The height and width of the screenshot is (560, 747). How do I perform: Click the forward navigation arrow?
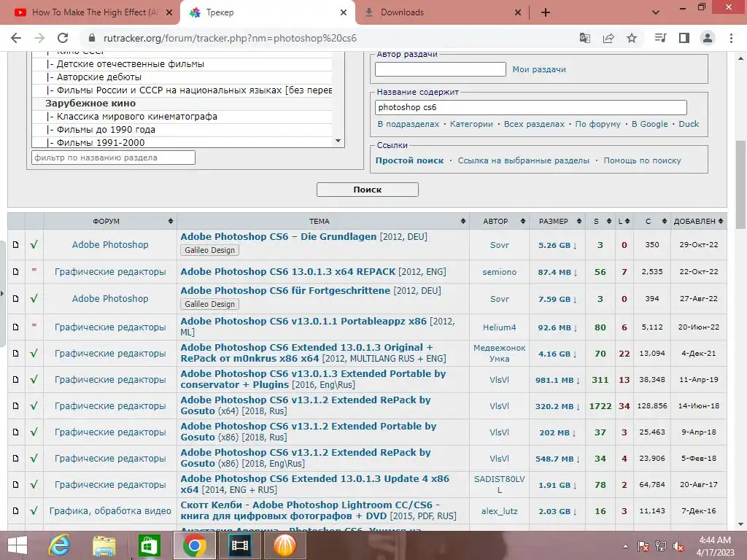tap(39, 38)
